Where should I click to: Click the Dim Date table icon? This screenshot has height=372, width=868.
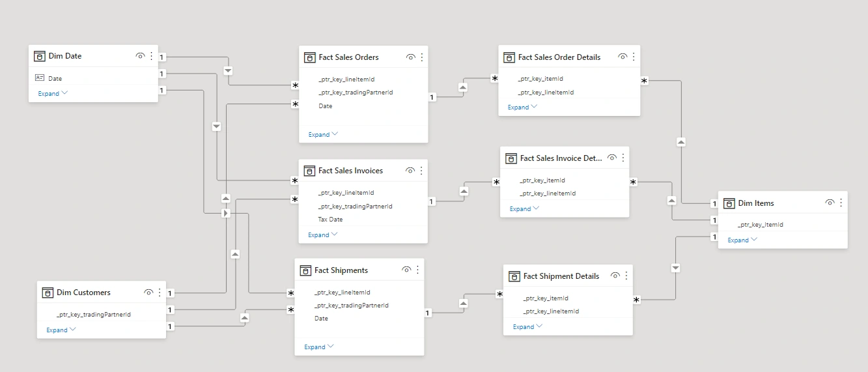tap(40, 56)
